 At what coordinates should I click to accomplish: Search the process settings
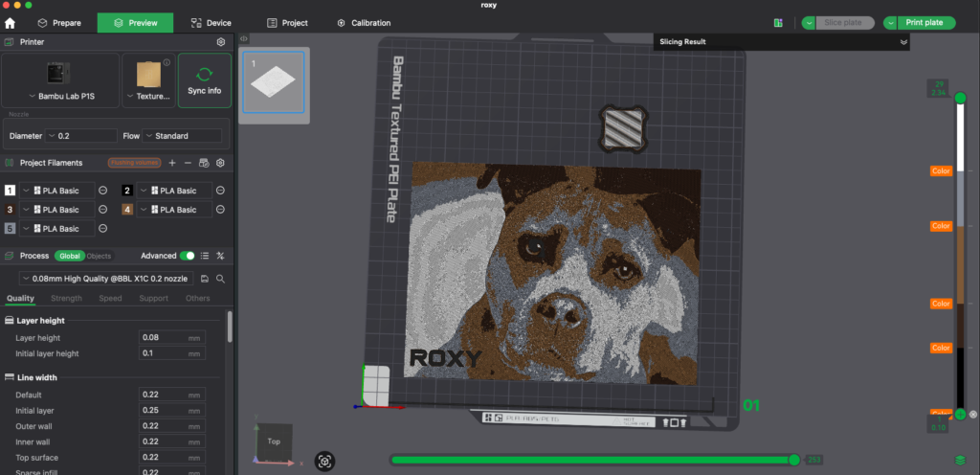[220, 279]
